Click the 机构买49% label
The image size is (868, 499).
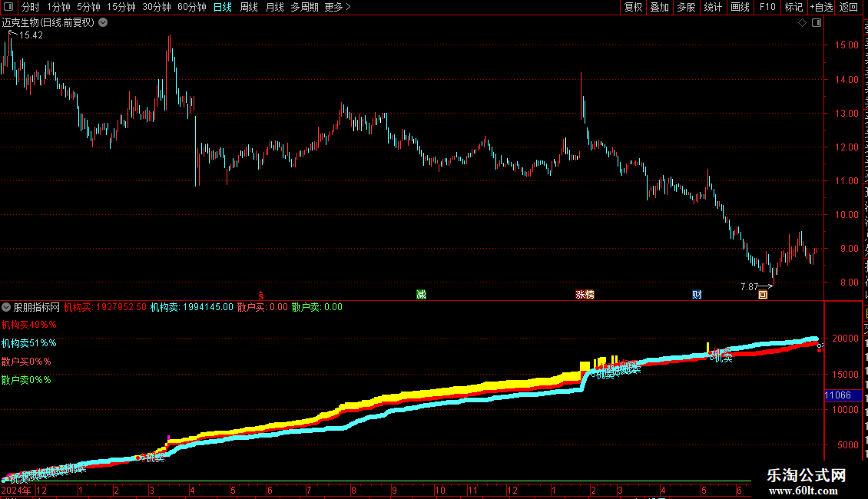pyautogui.click(x=28, y=325)
